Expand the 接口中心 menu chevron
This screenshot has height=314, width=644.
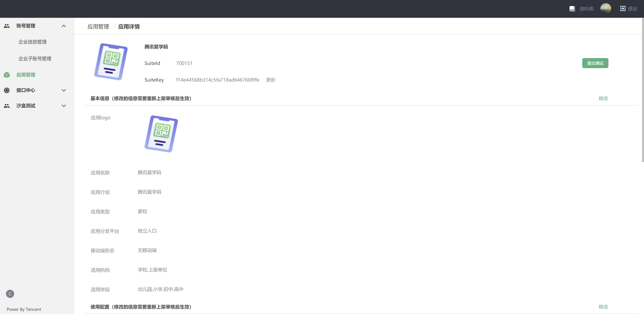64,90
